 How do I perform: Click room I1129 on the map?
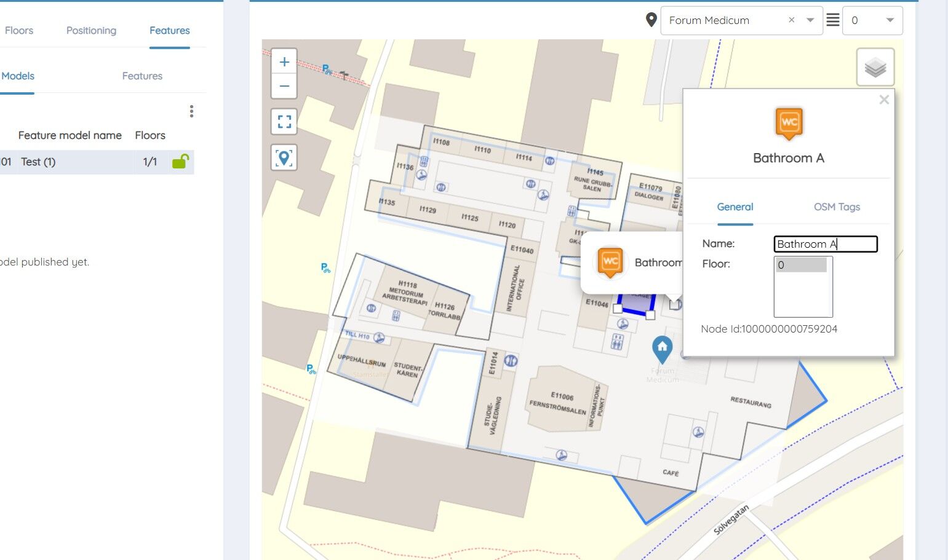[x=428, y=210]
